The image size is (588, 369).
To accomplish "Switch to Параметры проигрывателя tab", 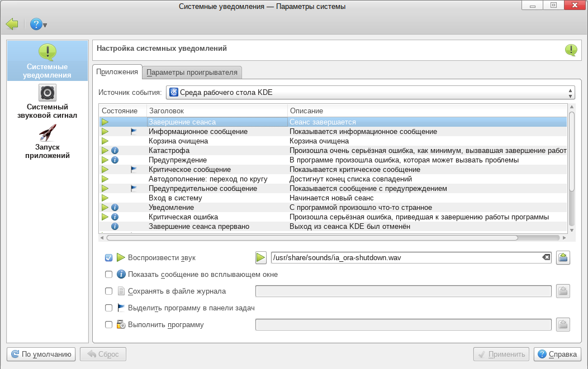I will tap(193, 72).
